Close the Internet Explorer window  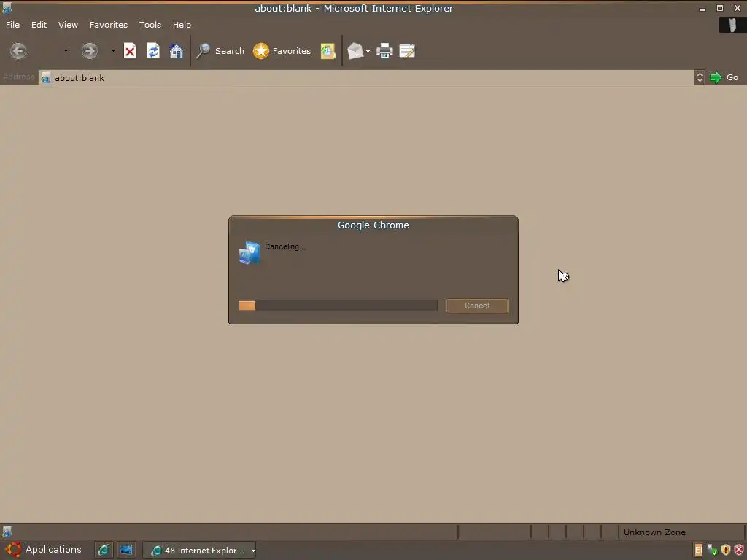pyautogui.click(x=738, y=8)
